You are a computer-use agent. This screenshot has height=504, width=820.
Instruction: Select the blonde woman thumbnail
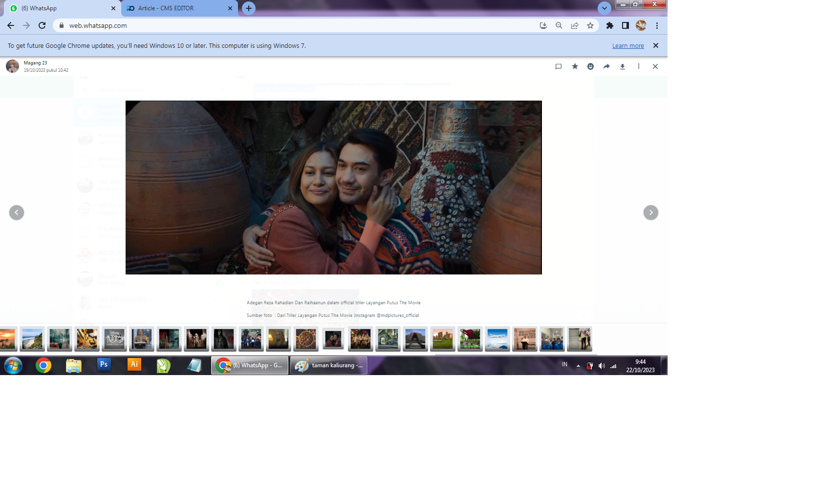[279, 339]
